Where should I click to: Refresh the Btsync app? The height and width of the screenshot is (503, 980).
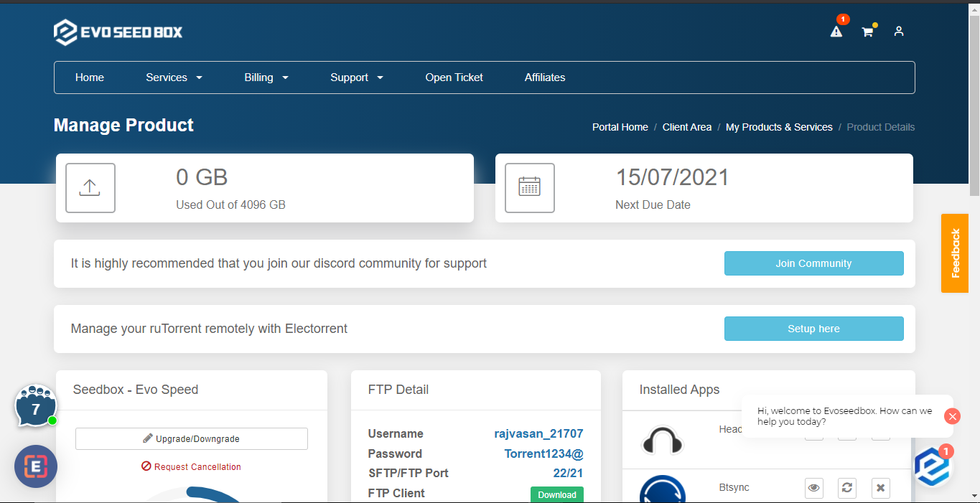(846, 488)
